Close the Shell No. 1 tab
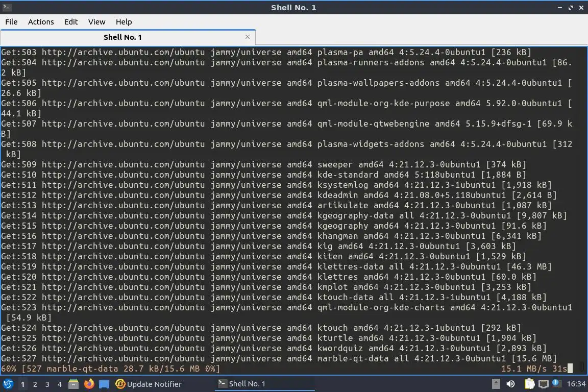 (248, 37)
